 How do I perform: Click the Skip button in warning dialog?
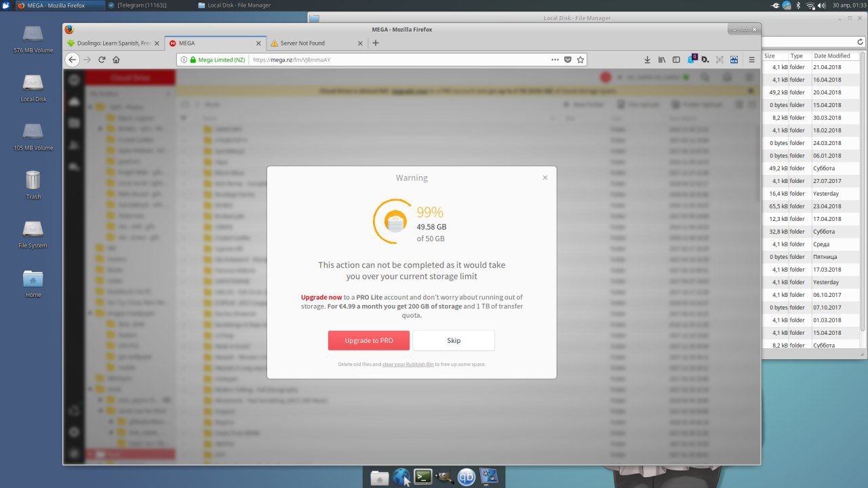454,340
